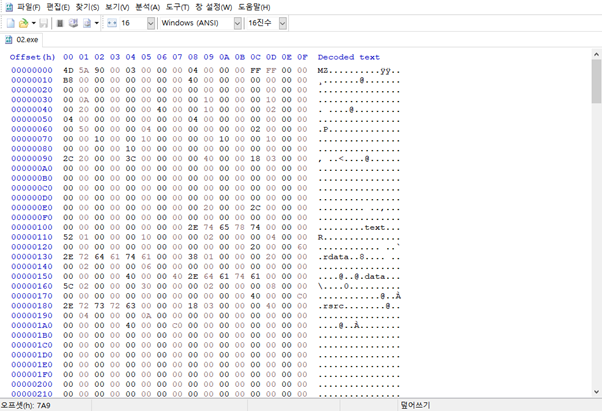Click the scroll up arrow

[x=596, y=54]
